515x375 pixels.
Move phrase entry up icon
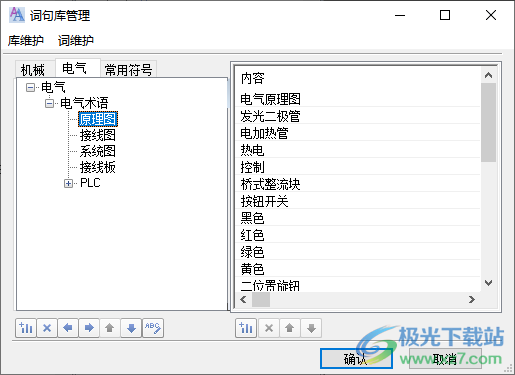tap(290, 328)
